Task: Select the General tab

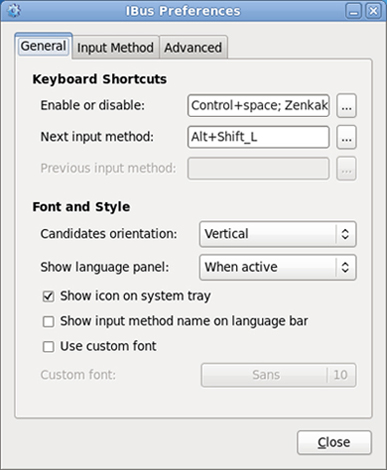Action: (43, 46)
